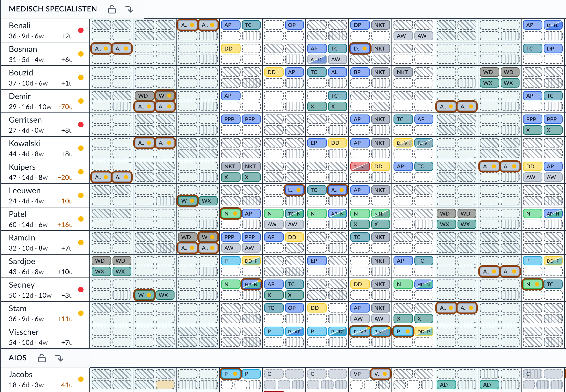
Task: Click the L.. shift in Leeuwen's row
Action: [294, 190]
